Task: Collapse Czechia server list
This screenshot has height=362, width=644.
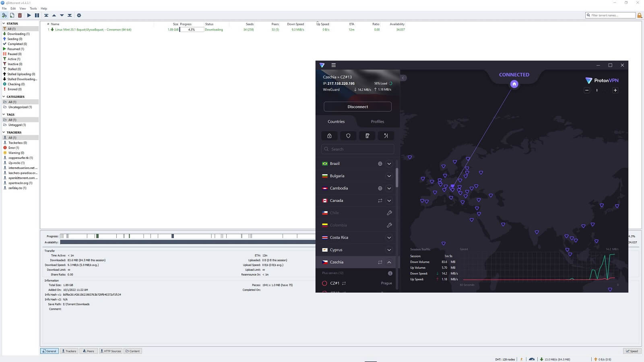Action: pyautogui.click(x=389, y=262)
